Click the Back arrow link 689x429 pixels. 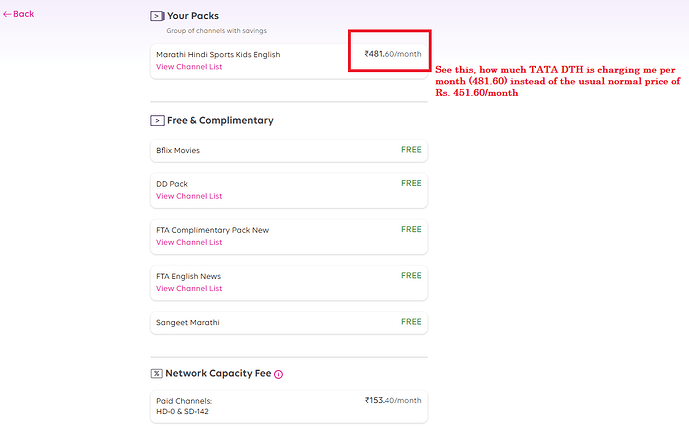pos(18,14)
